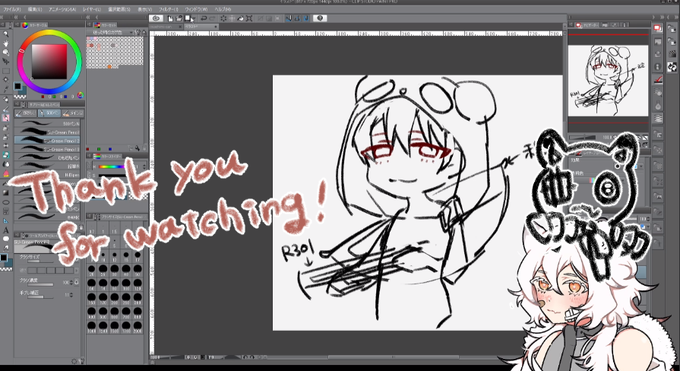Select the Eyedropper tool

point(6,89)
